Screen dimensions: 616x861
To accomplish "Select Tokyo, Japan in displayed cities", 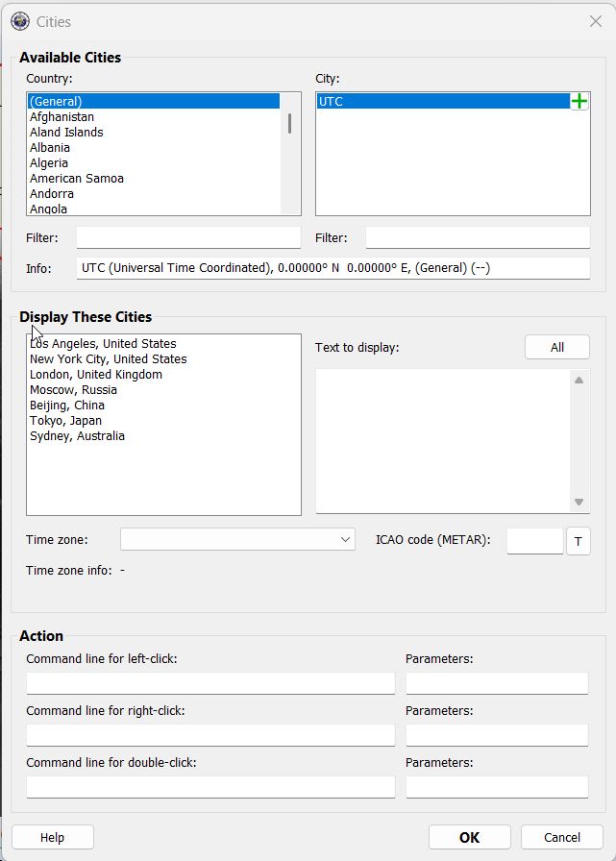I will click(65, 420).
